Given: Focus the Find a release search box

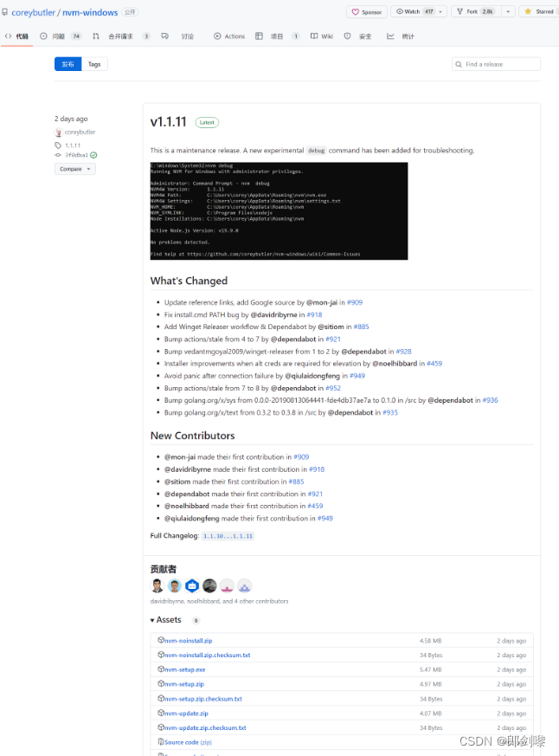Looking at the screenshot, I should pyautogui.click(x=497, y=64).
